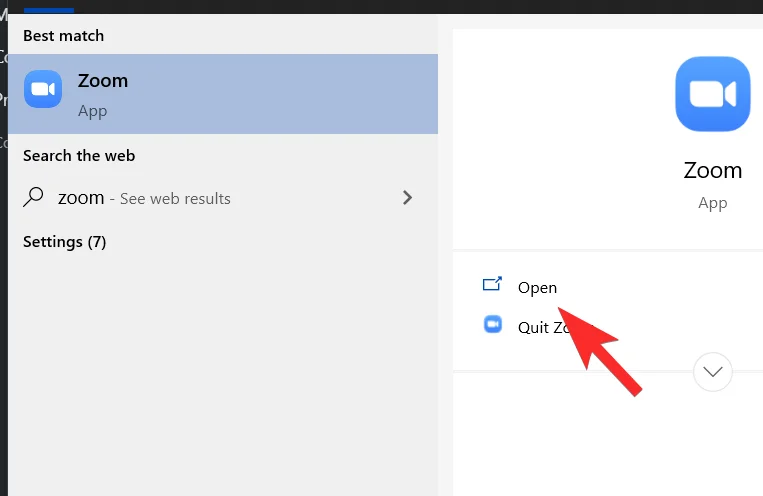Expand more actions with the circled down chevron
Image resolution: width=763 pixels, height=496 pixels.
[x=713, y=372]
